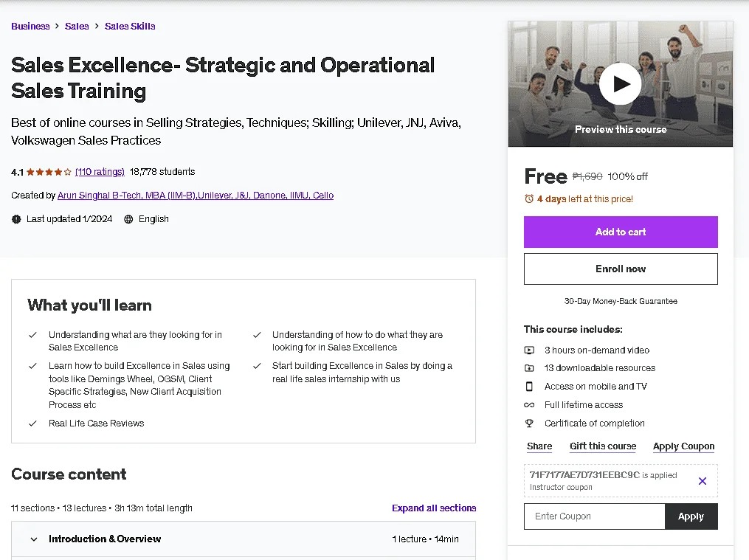
Task: Focus the Enter Coupon field
Action: pyautogui.click(x=594, y=516)
